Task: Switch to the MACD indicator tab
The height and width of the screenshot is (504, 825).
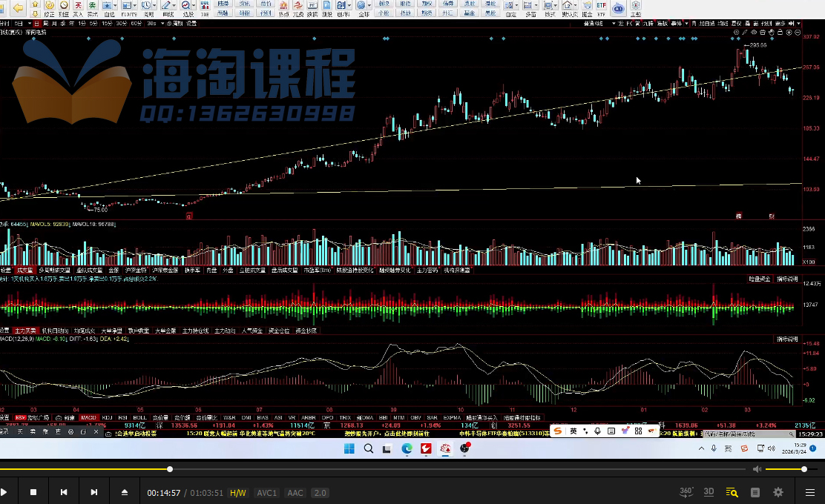Action: [89, 417]
